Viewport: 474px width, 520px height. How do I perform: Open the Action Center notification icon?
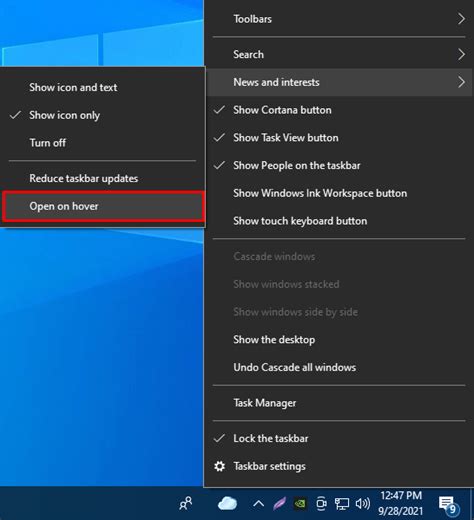pos(448,504)
